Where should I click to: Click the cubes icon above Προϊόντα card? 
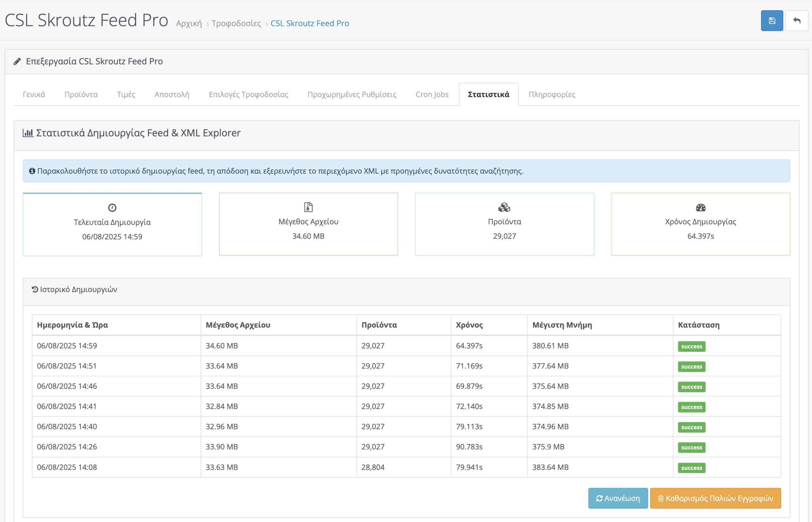coord(504,207)
